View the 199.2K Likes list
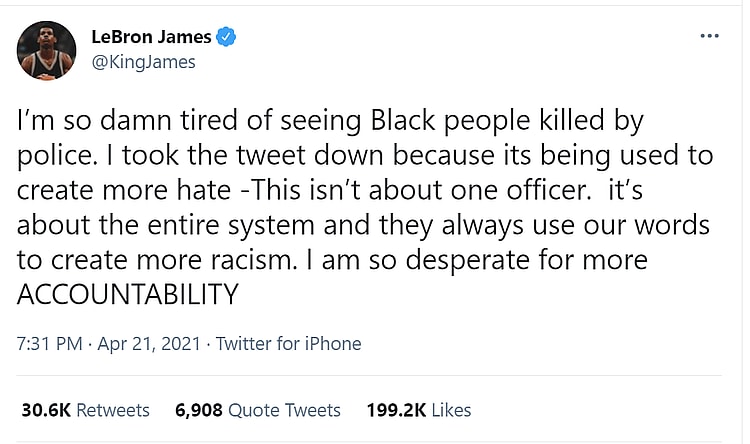The image size is (750, 444). coord(420,410)
